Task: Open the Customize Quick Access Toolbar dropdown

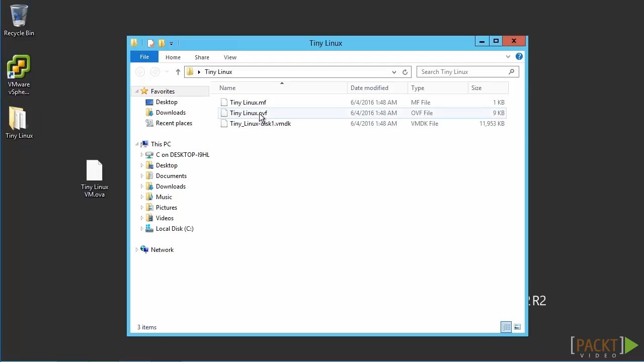Action: click(x=171, y=43)
